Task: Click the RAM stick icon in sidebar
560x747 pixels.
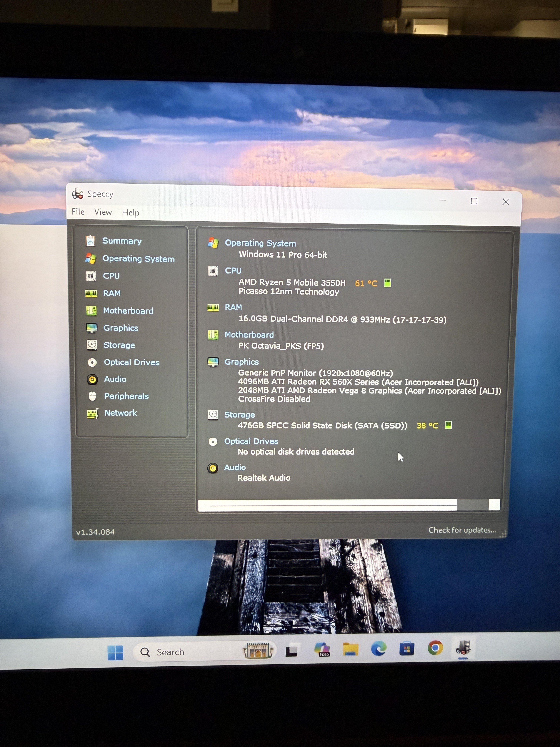Action: 91,293
